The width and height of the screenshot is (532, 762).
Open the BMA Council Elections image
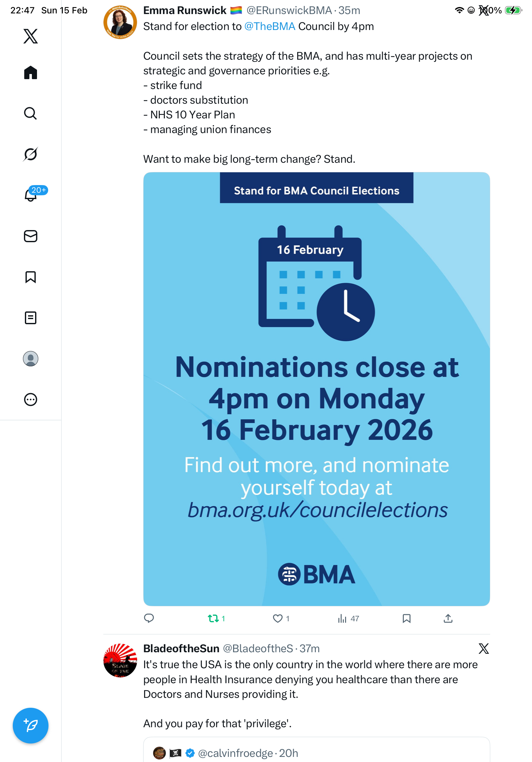[316, 389]
